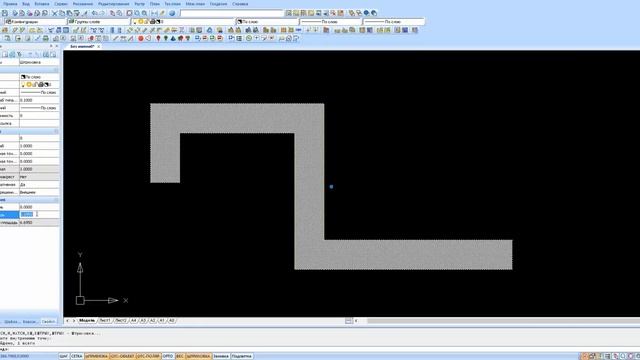The image size is (640, 360).
Task: Click right layout tab scroll arrow
Action: tap(73, 321)
